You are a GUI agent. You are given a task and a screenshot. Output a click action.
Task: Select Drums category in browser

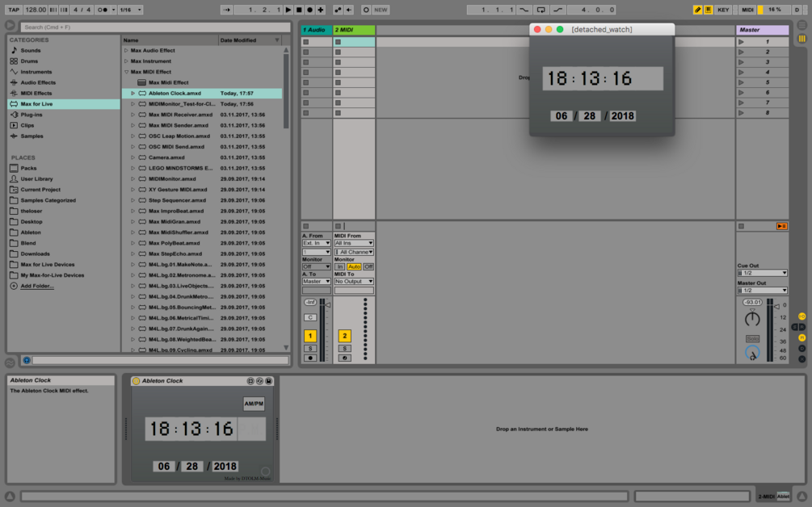pyautogui.click(x=29, y=61)
